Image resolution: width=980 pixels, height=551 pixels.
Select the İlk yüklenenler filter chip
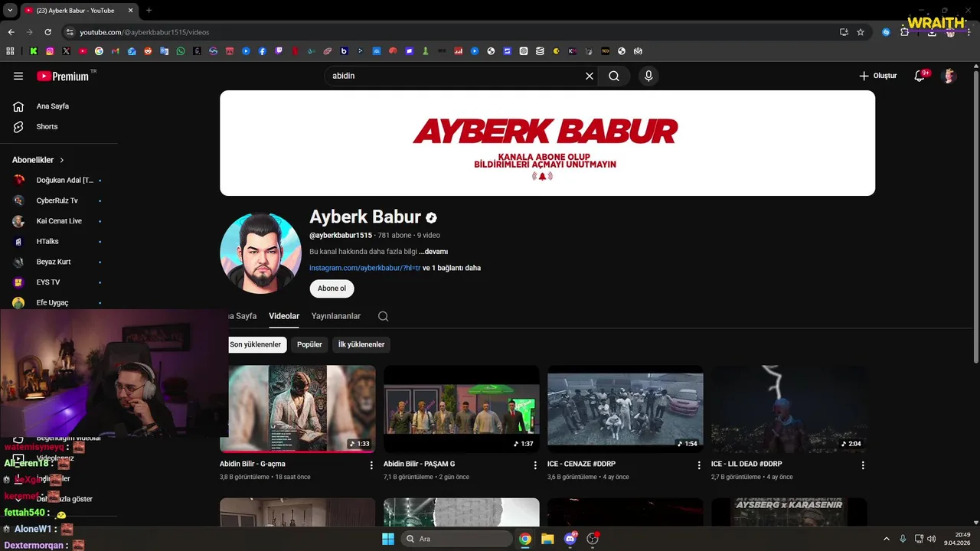point(361,344)
